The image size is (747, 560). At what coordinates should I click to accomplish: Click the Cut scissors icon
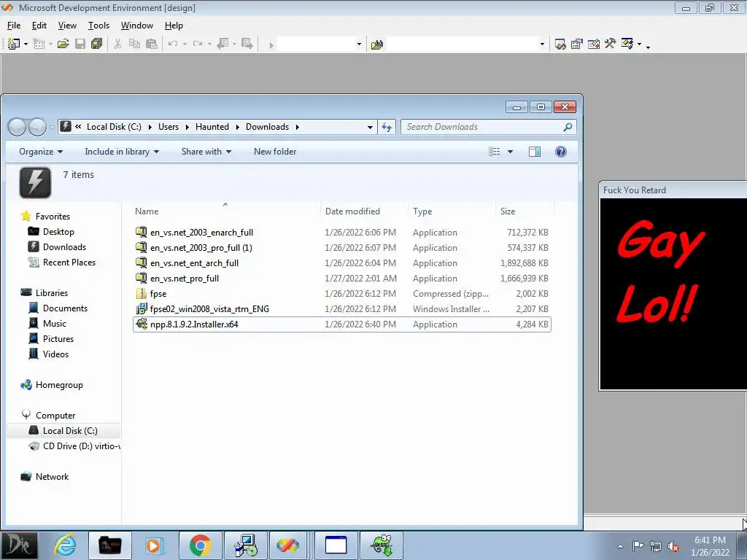[117, 44]
